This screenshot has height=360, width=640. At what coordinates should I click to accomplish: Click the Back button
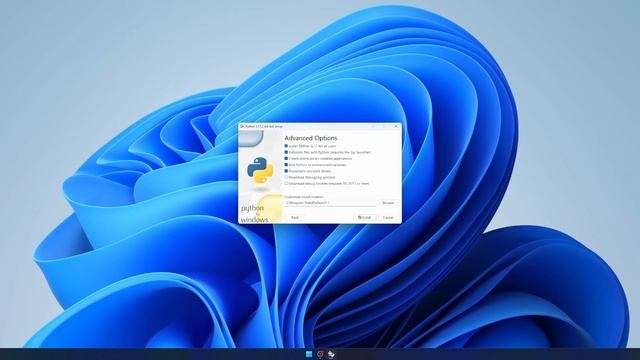tap(295, 218)
